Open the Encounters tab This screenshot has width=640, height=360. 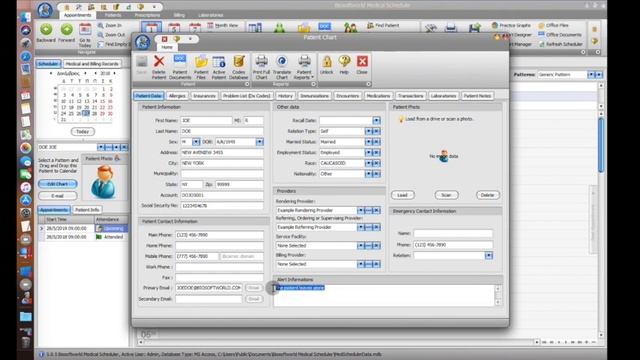pos(347,96)
